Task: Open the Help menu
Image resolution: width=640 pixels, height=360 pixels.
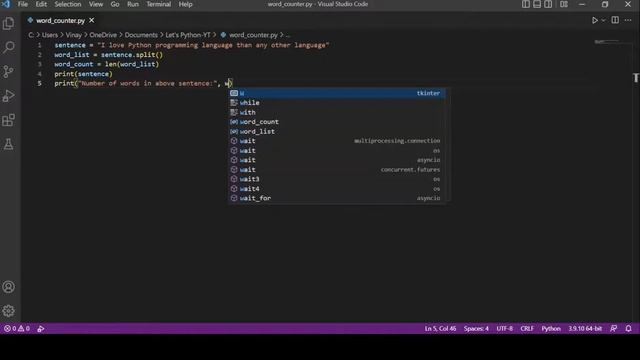Action: 185,4
